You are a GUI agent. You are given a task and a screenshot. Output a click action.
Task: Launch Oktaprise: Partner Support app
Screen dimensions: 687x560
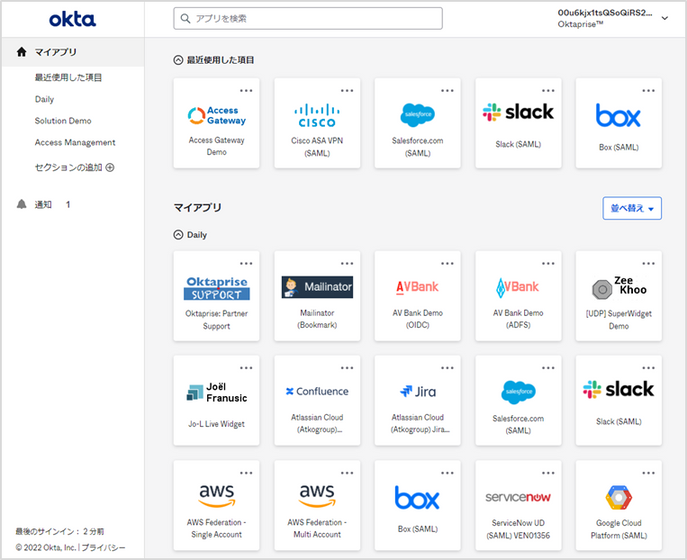[x=216, y=296]
